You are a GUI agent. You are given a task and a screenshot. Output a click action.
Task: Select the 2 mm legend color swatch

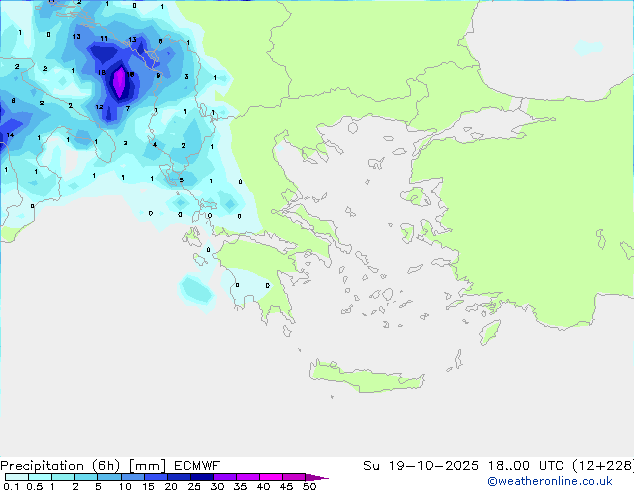(x=86, y=477)
